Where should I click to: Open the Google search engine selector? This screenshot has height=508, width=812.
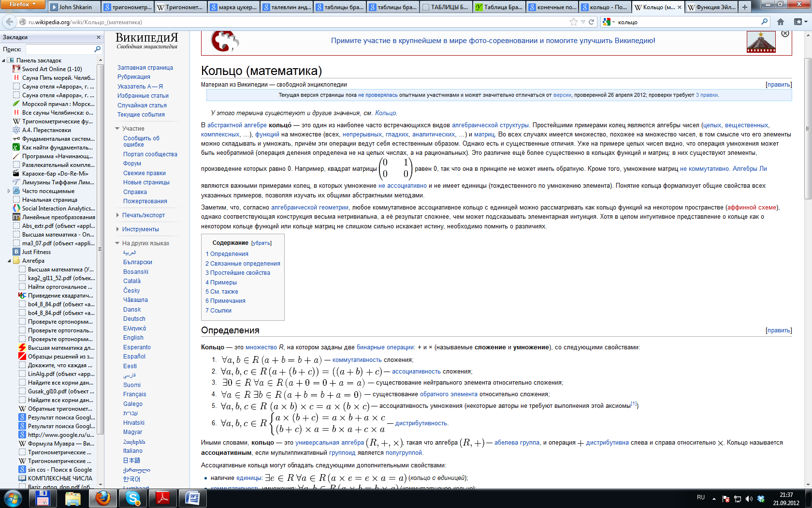[609, 22]
